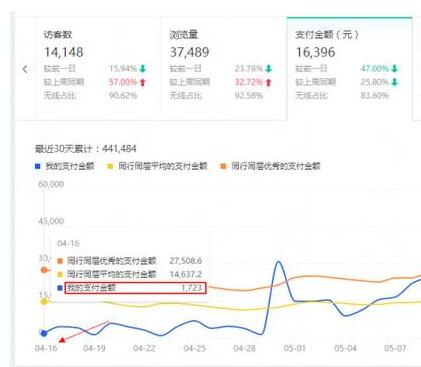
Task: Click the 60,000 y-axis label
Action: click(51, 184)
